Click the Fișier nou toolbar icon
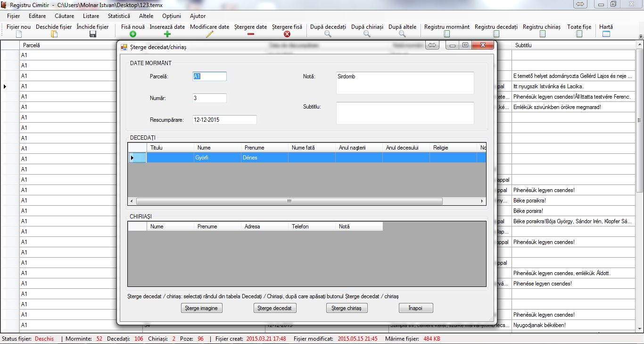This screenshot has height=344, width=644. (x=19, y=34)
